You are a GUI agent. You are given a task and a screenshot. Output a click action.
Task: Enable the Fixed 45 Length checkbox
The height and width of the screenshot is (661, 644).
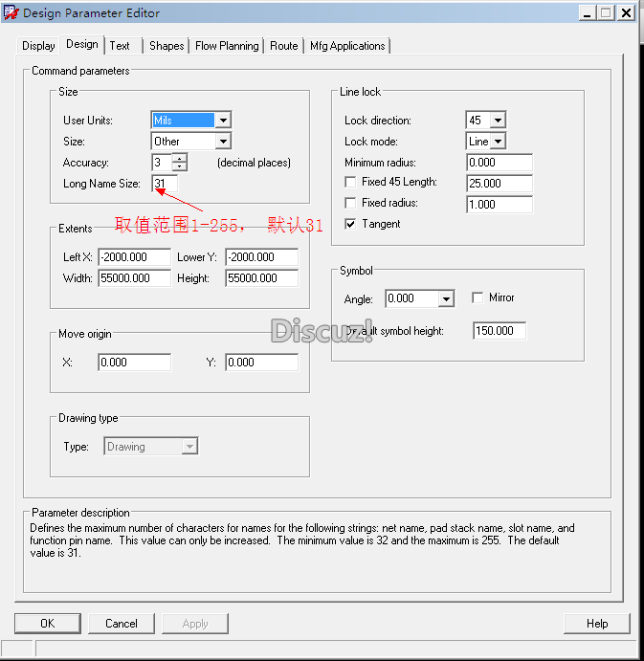(350, 182)
